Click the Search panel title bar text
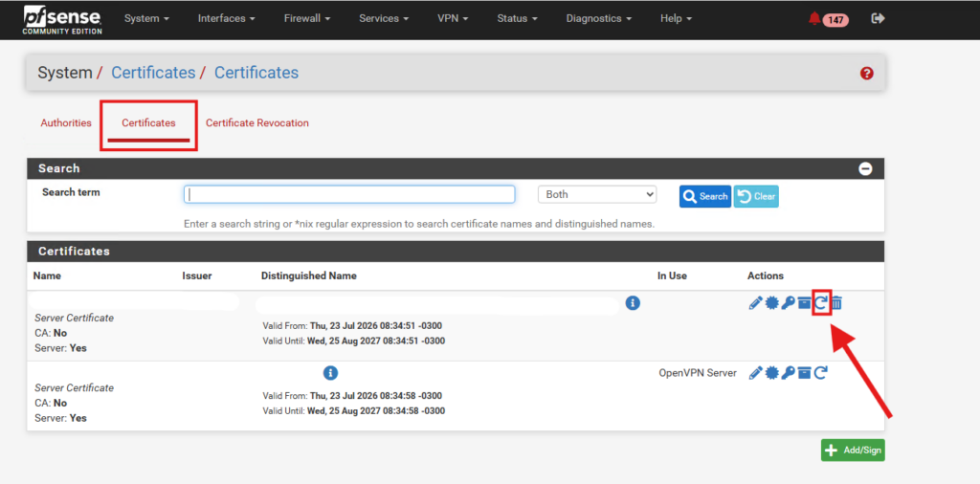The width and height of the screenshot is (980, 484). tap(59, 168)
